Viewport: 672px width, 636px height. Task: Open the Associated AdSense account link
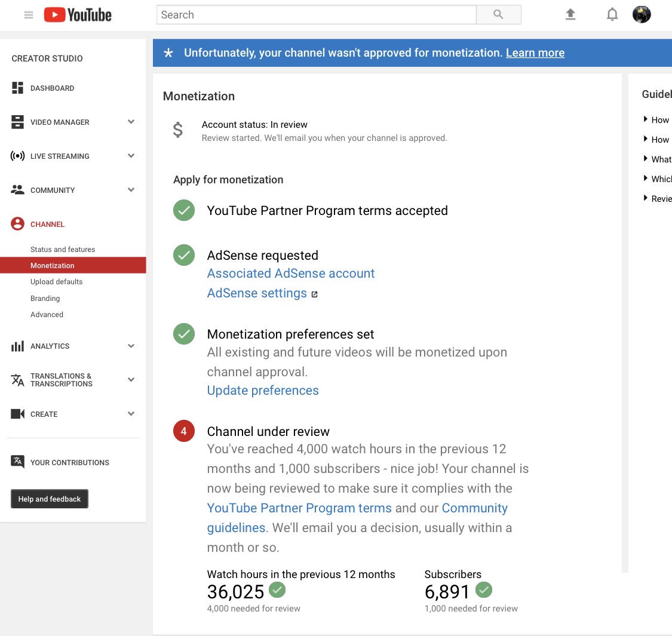tap(290, 274)
